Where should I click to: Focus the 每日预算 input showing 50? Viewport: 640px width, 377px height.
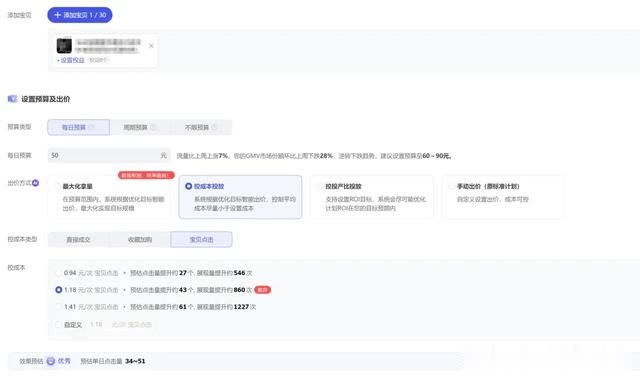[x=108, y=155]
